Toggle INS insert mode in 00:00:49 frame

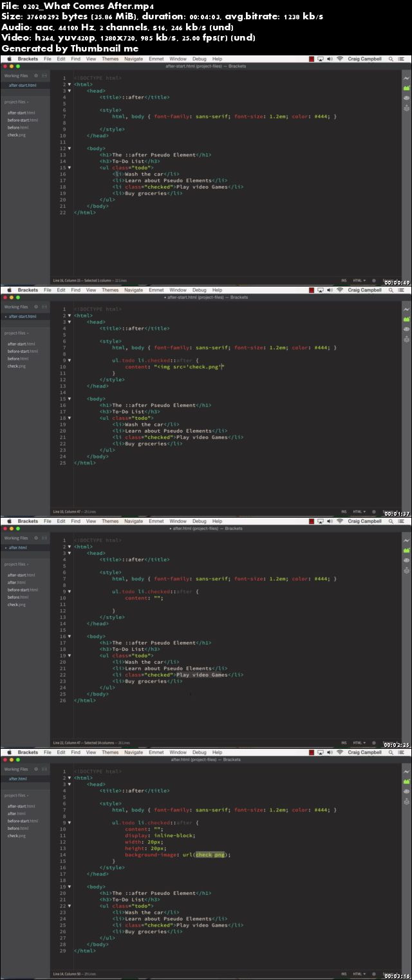point(344,281)
